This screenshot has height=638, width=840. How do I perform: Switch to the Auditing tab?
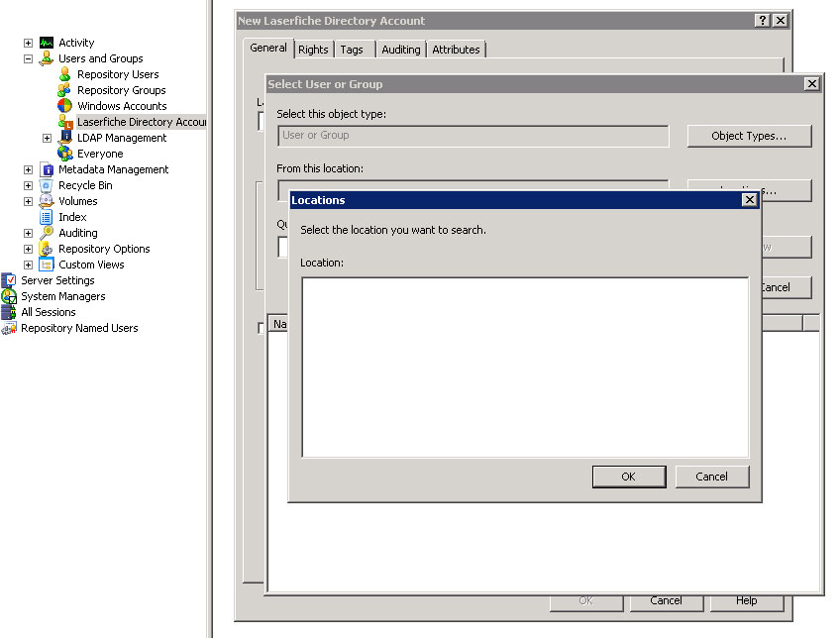pyautogui.click(x=401, y=50)
